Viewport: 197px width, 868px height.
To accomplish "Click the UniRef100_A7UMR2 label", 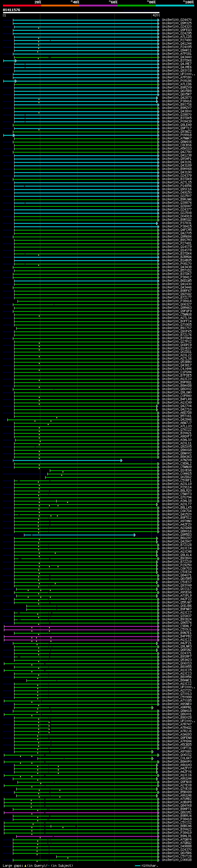I will click(177, 799).
